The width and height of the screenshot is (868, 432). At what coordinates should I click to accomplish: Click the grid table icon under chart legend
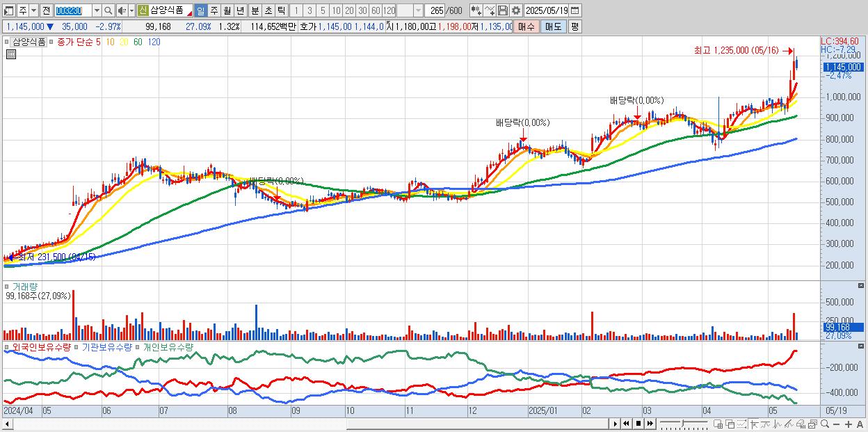[11, 54]
